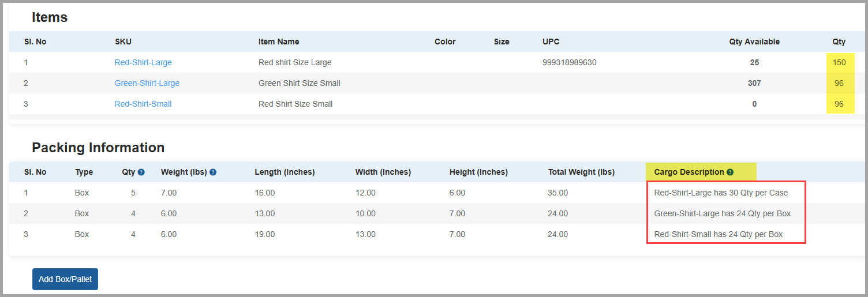Click the Qty value 96 for Red-Shirt-Small

pyautogui.click(x=839, y=104)
